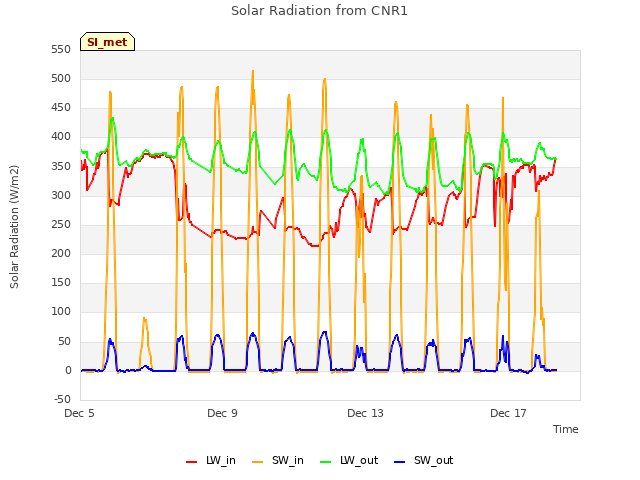
Task: Toggle the LW_in legend entry
Action: [211, 460]
